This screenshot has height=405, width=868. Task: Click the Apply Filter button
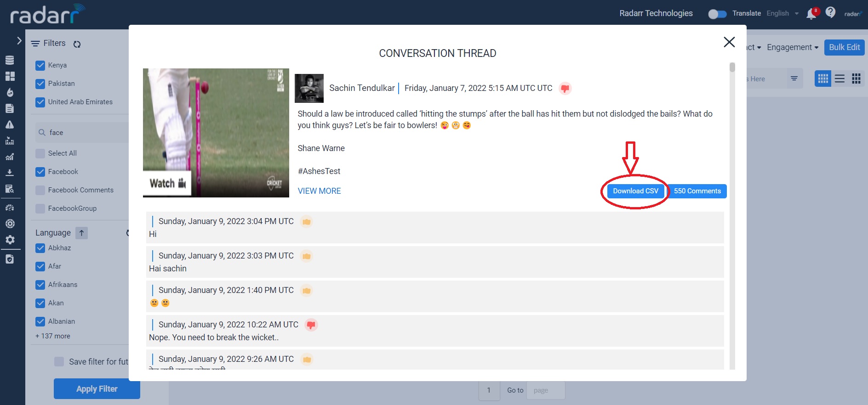(97, 389)
